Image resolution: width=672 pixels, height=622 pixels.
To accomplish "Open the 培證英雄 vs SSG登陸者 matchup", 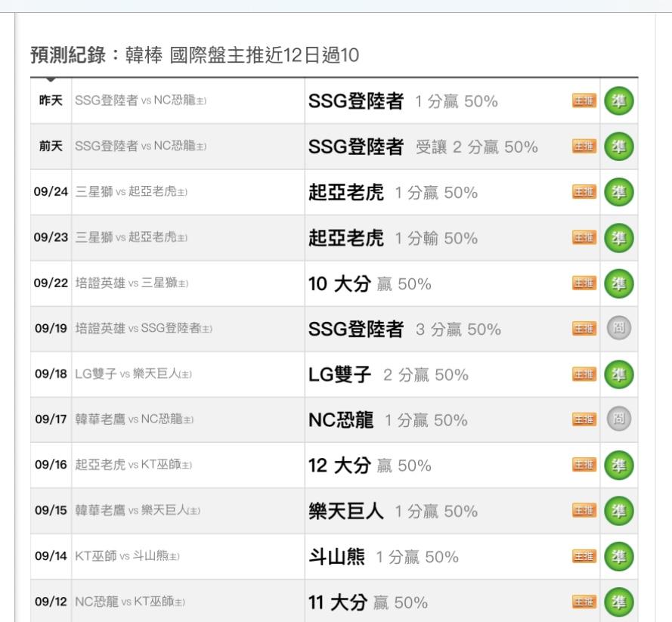I will click(x=144, y=328).
